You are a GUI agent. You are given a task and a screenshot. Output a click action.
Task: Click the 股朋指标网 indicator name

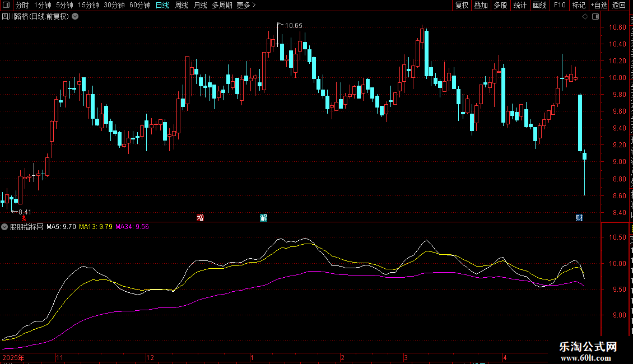point(27,227)
